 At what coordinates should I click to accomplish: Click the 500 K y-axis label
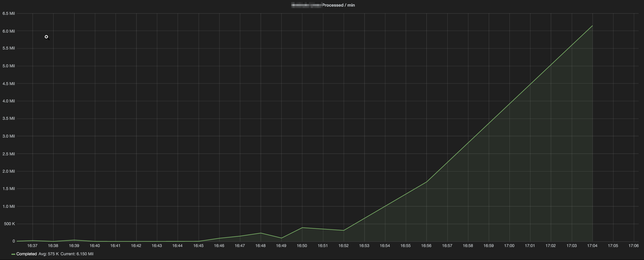10,224
